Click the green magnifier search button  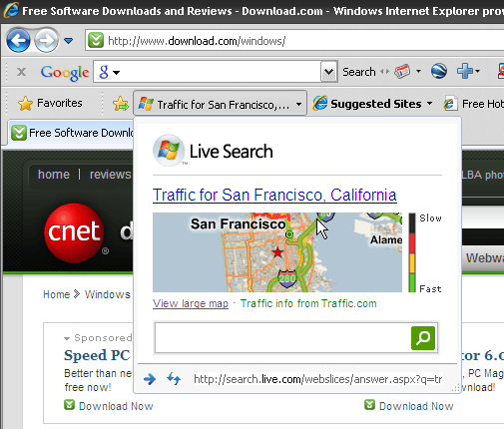[x=423, y=338]
